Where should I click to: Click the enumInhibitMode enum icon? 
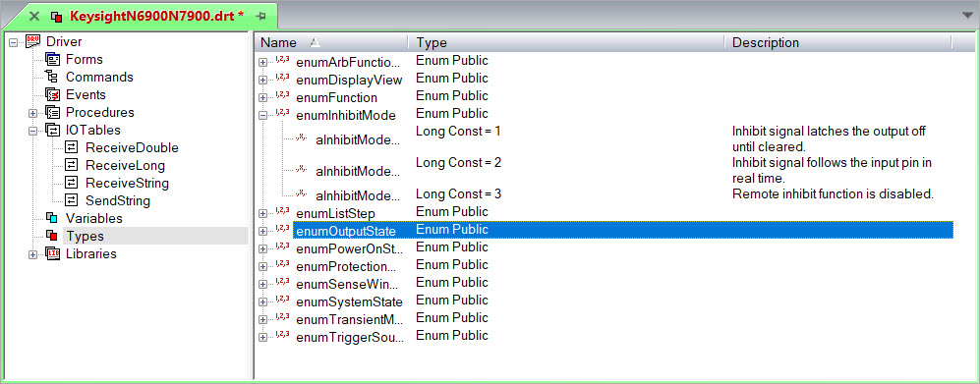[282, 114]
